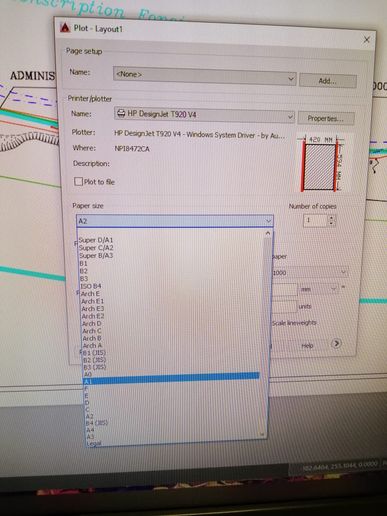Select Super D/A1 paper size
This screenshot has width=387, height=516.
point(96,240)
